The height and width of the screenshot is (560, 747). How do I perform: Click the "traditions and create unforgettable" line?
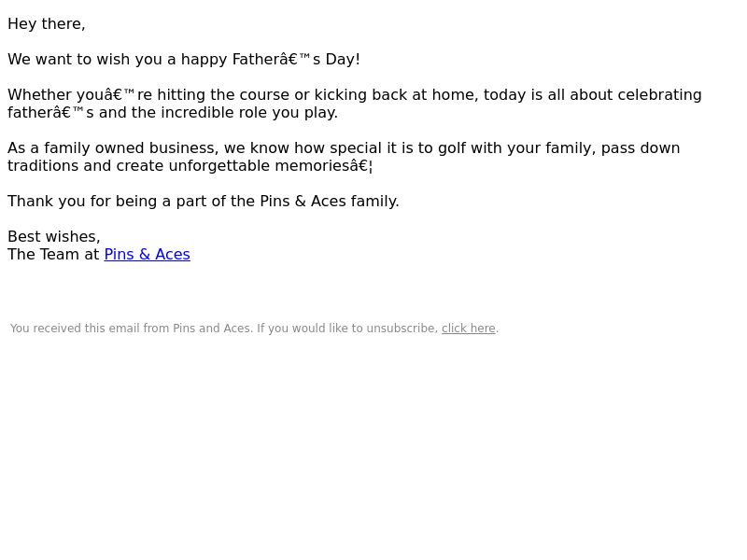tap(190, 166)
